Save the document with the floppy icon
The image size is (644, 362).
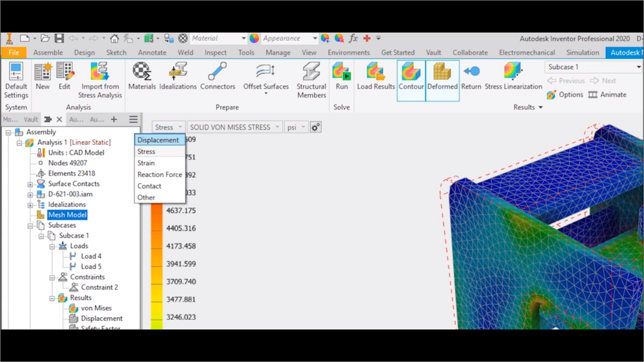59,38
